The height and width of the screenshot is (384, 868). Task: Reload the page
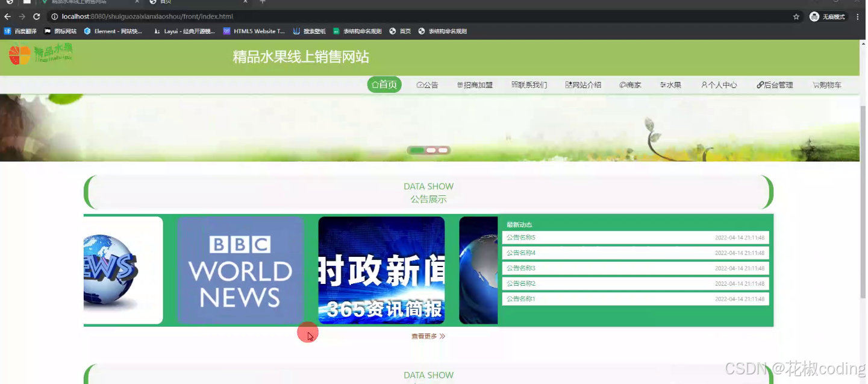37,17
